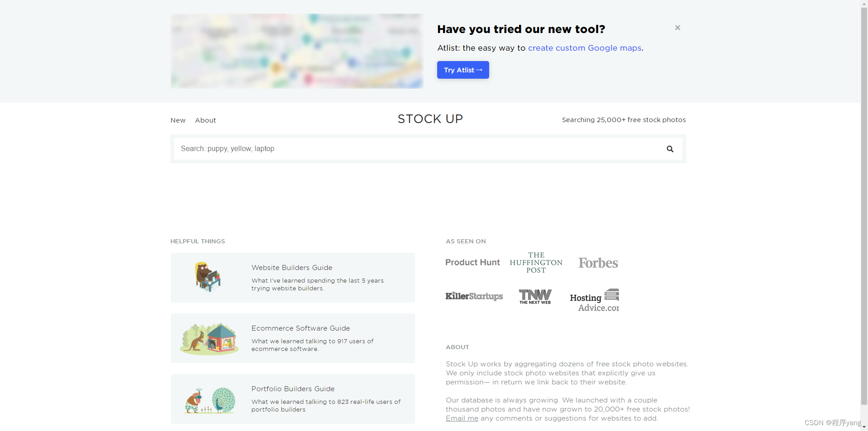
Task: Click the Forbes logo
Action: (x=598, y=263)
